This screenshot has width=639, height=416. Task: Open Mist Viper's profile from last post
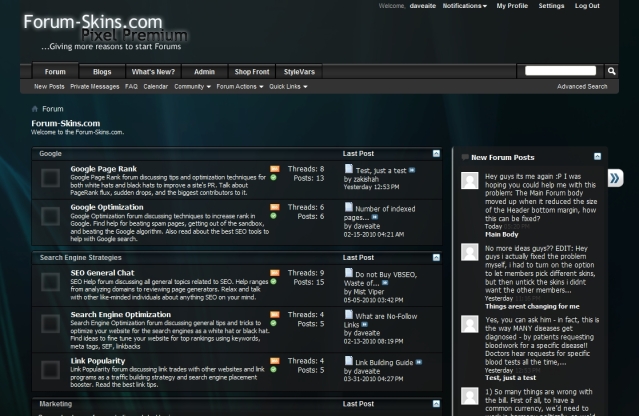point(368,292)
